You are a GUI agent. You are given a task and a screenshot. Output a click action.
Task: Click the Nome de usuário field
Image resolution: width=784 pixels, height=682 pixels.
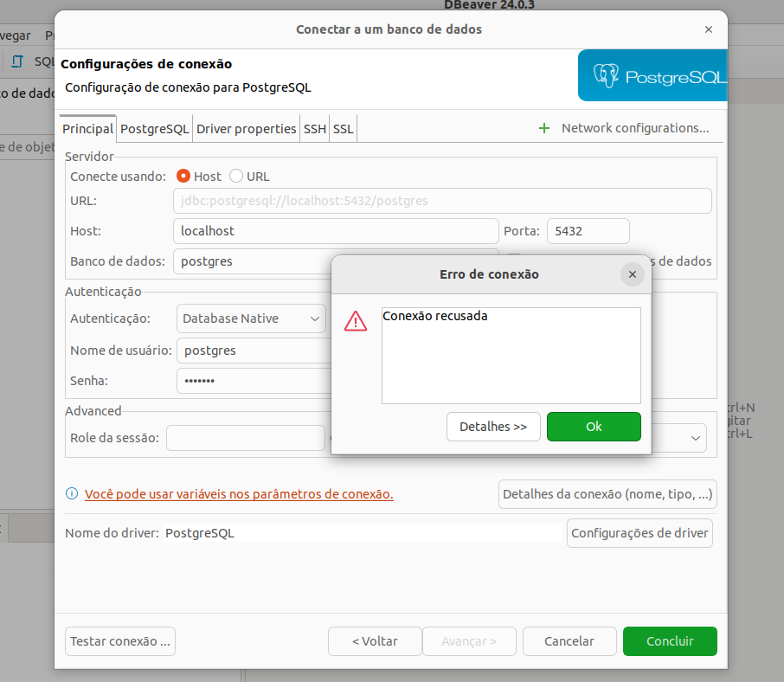click(254, 351)
